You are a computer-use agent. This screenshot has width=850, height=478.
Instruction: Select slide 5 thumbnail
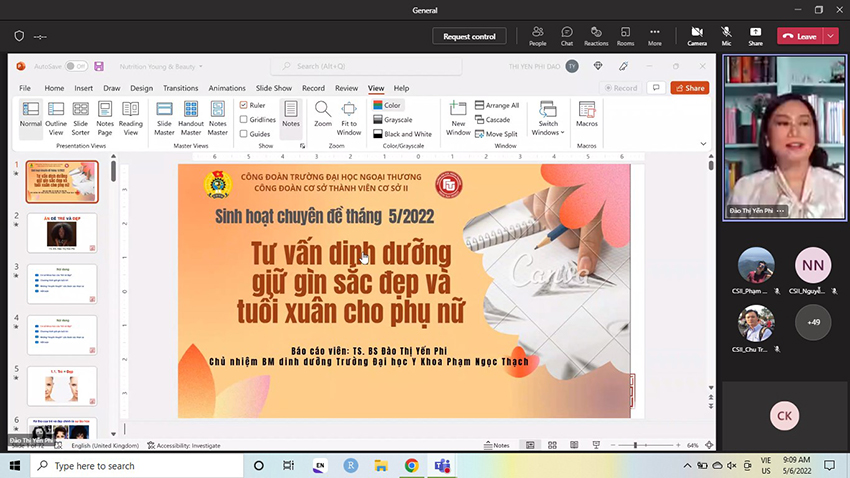62,386
